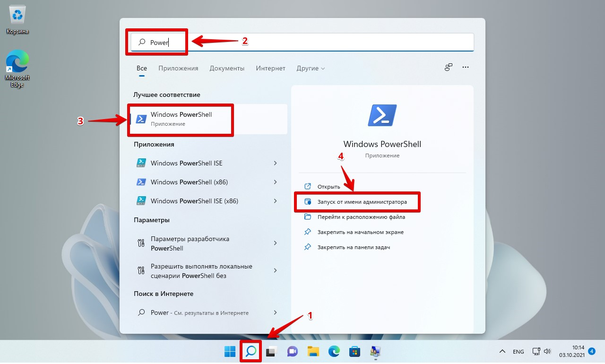The image size is (605, 364).
Task: Launch Microsoft Edge from the taskbar
Action: (x=334, y=351)
